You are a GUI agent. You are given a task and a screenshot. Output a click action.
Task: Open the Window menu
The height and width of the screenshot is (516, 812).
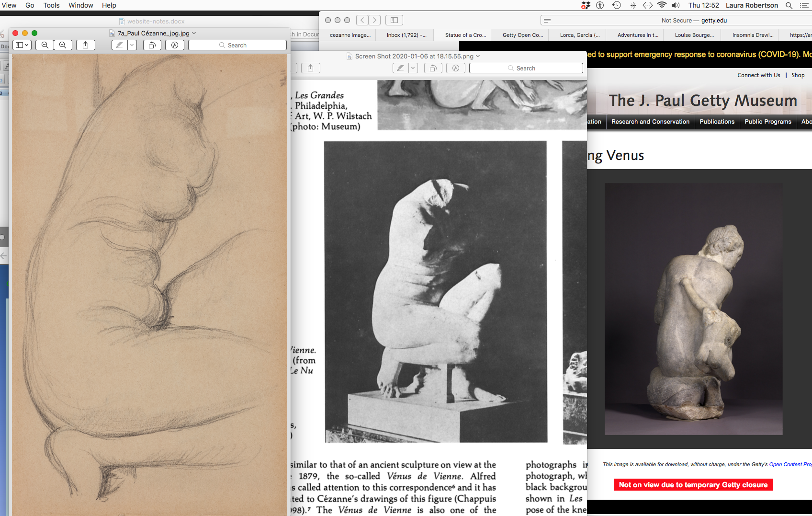click(x=81, y=5)
